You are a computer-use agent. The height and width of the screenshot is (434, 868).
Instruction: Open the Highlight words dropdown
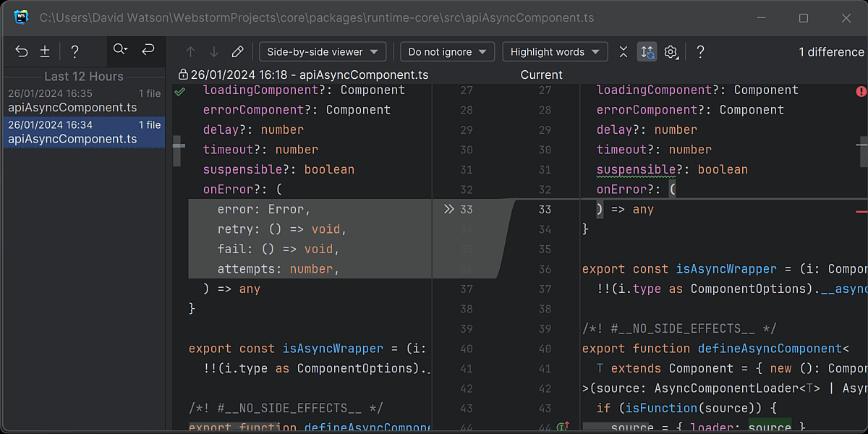coord(555,52)
